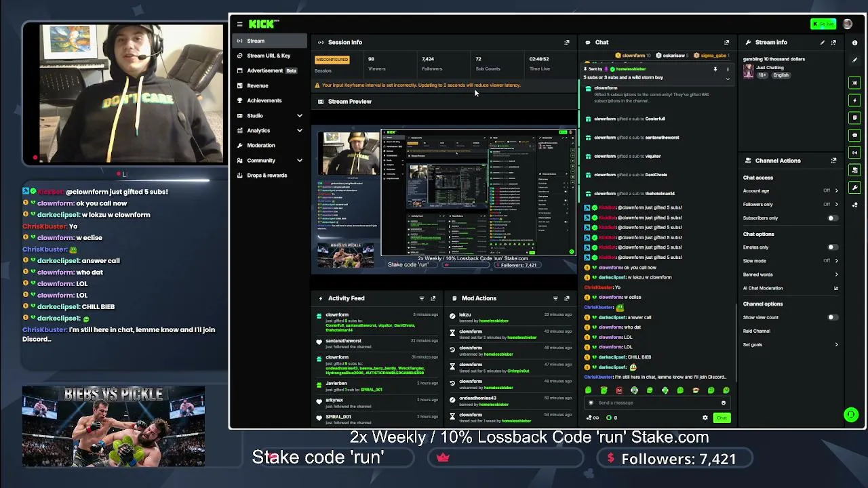Click oskarisaw in the chat leaderboard
This screenshot has width=868, height=488.
coord(674,56)
